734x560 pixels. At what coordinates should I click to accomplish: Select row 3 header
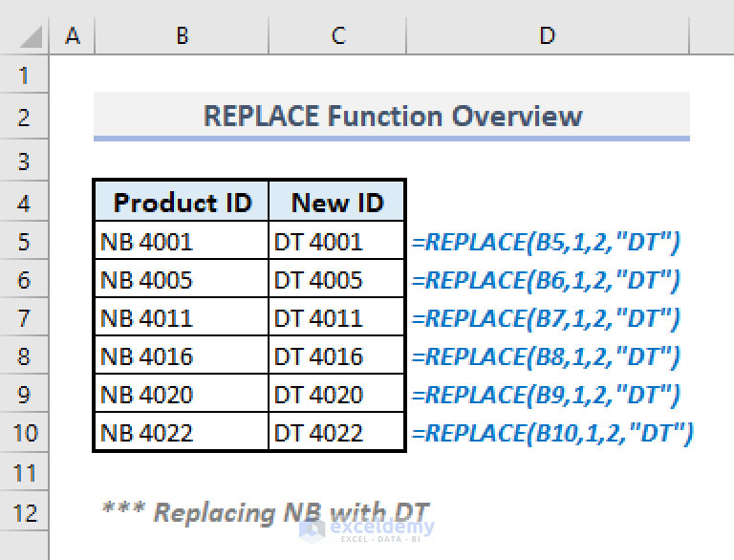24,161
